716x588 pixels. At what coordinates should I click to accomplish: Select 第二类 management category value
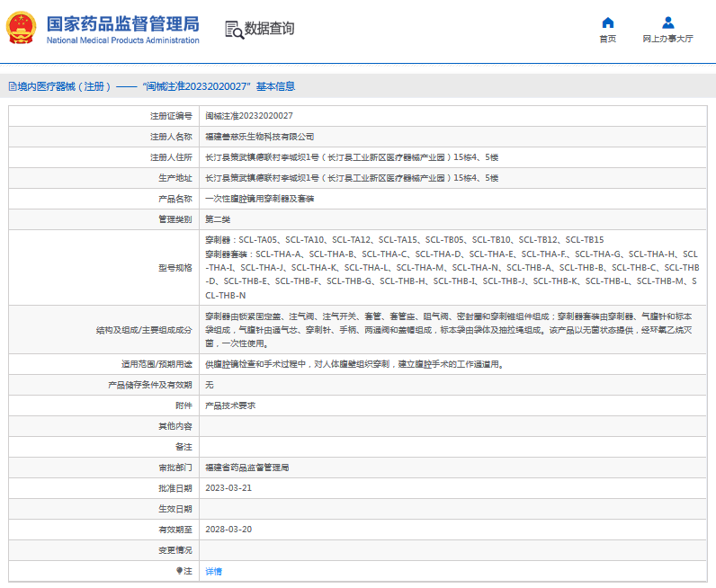[218, 219]
